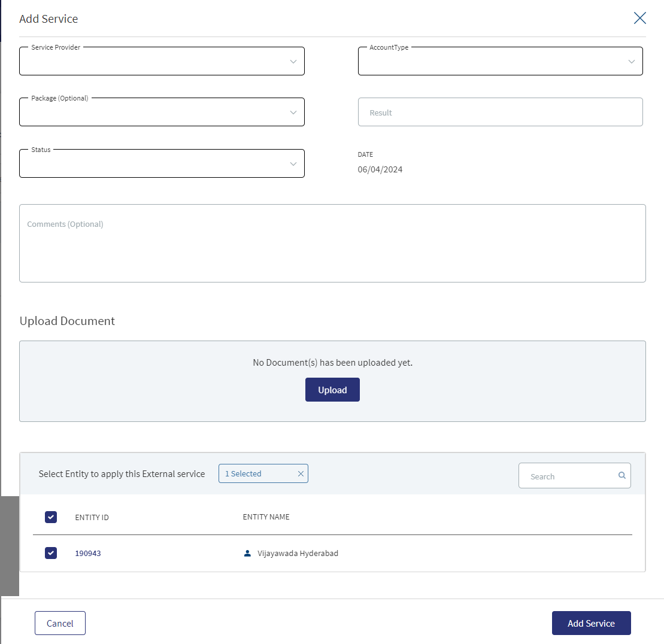Open the Service Provider dropdown
Screen dimensions: 664x644
tap(162, 61)
